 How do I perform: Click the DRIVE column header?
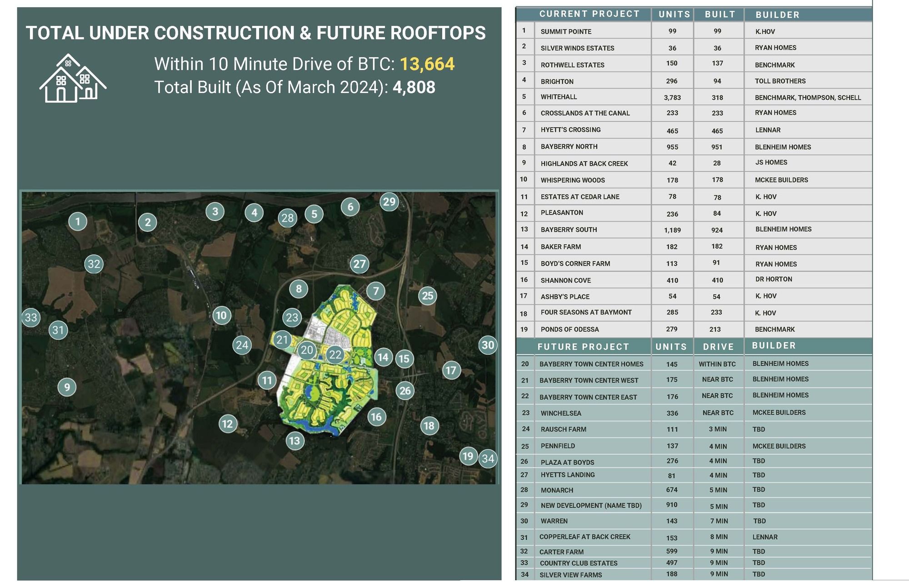tap(718, 347)
